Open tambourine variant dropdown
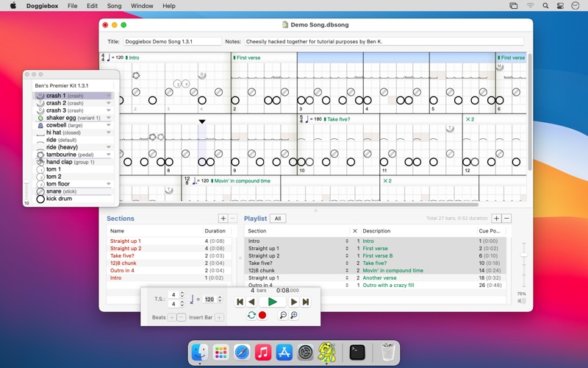Screen dimensions: 588x368 point(108,155)
